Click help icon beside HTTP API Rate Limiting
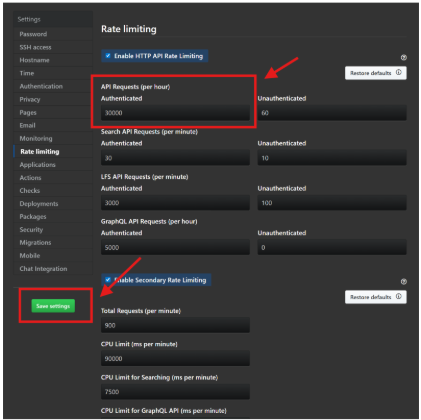The height and width of the screenshot is (420, 421). click(403, 58)
